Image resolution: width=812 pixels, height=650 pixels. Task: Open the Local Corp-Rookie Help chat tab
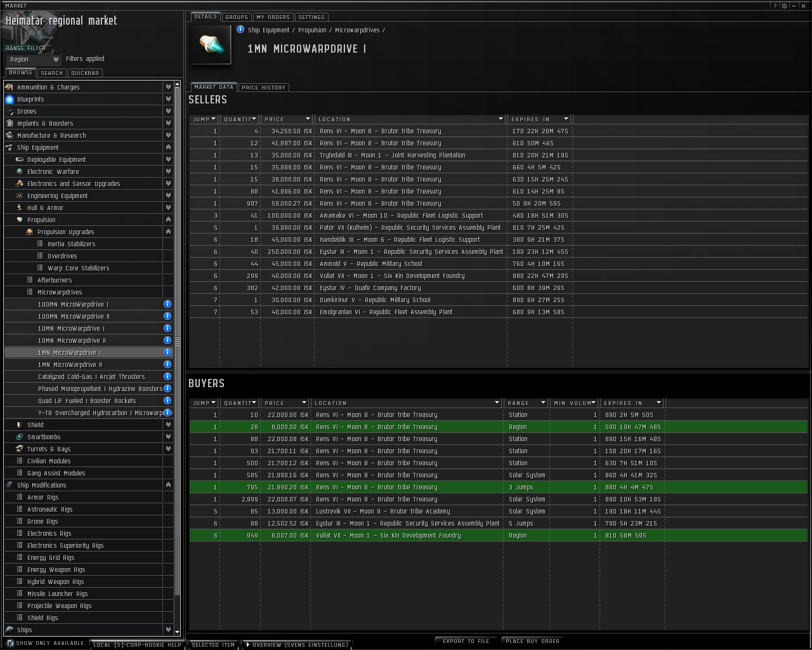click(137, 645)
